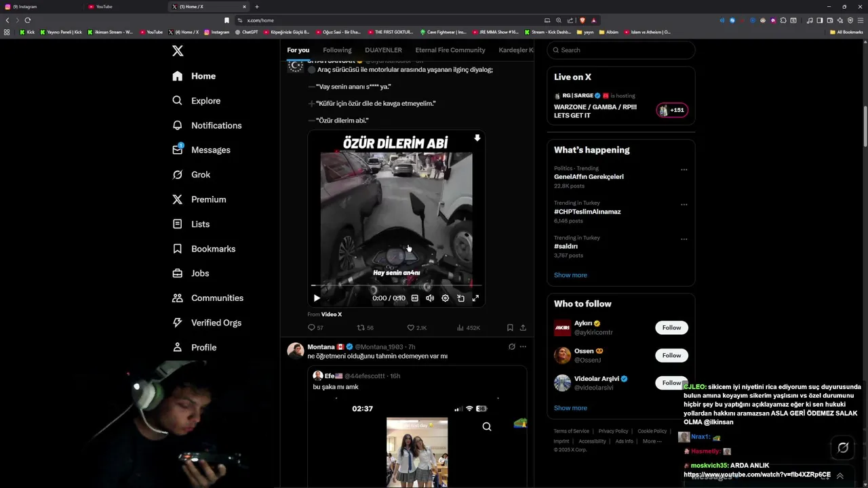Follow the Aykırı account

pyautogui.click(x=671, y=327)
